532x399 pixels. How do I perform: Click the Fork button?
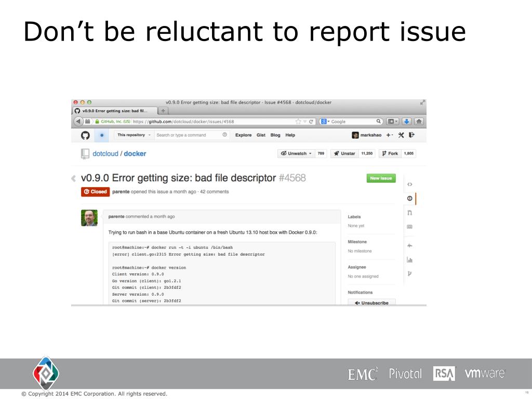(x=390, y=153)
